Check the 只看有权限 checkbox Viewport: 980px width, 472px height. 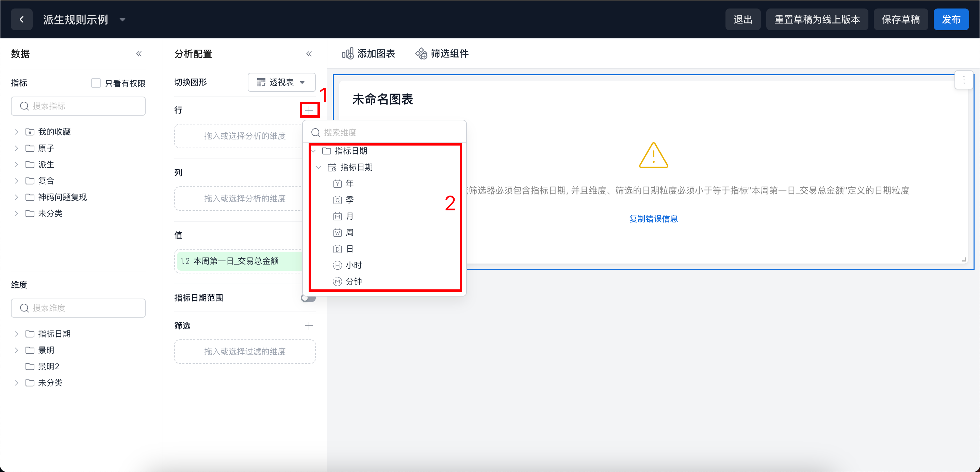pos(96,83)
